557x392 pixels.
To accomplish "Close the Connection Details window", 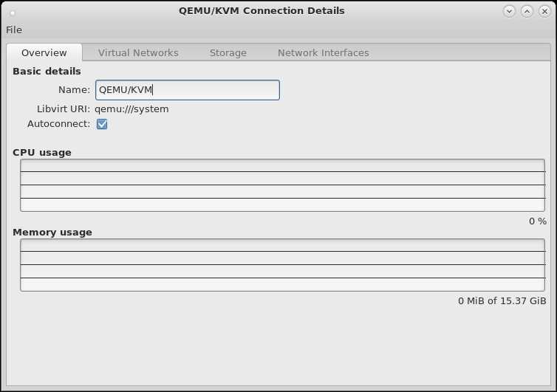I will [544, 11].
